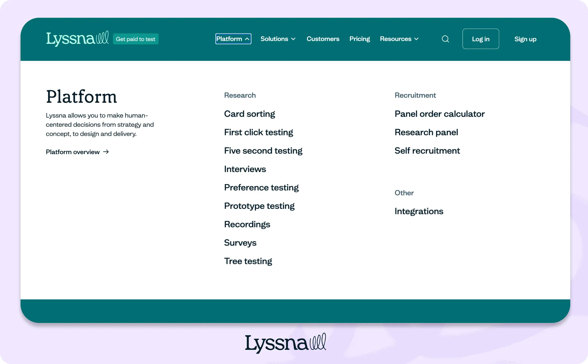Select Five second testing
Image resolution: width=588 pixels, height=364 pixels.
click(x=263, y=151)
